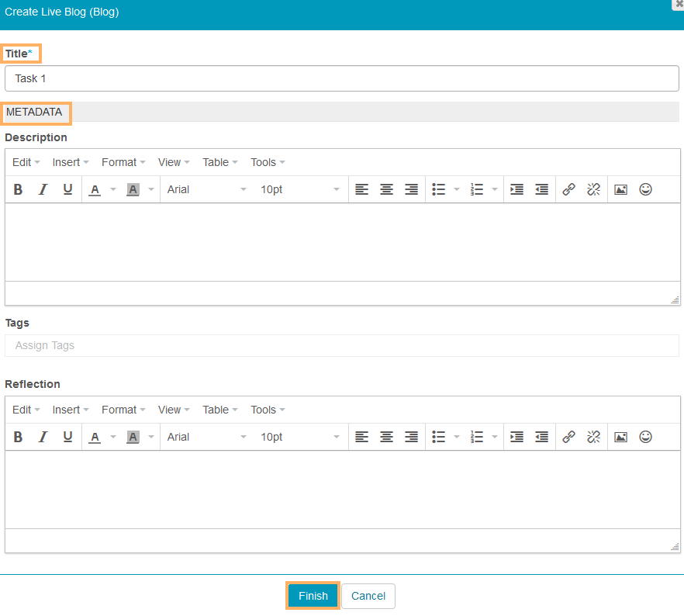Cancel the live blog creation
Viewport: 684px width, 616px height.
point(368,596)
